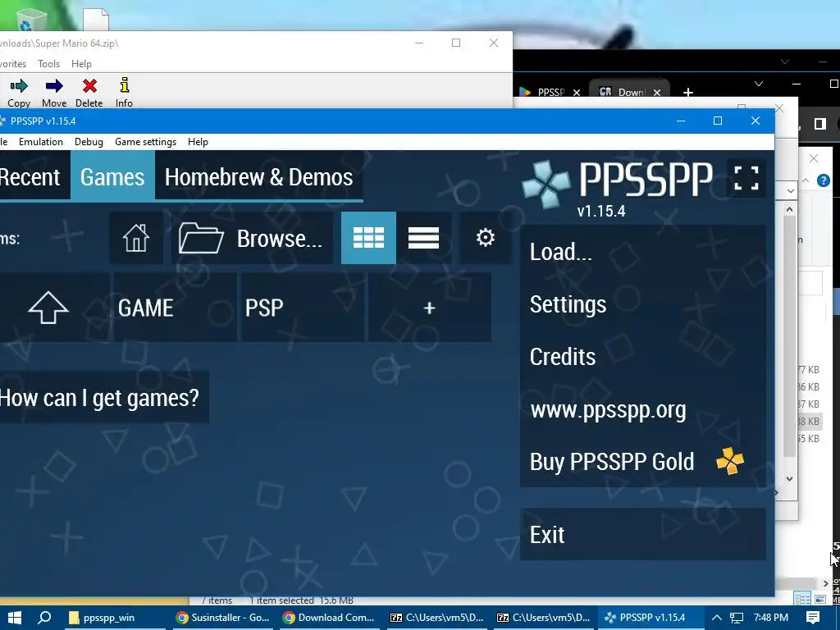840x630 pixels.
Task: Open the notification center icon
Action: pyautogui.click(x=813, y=618)
